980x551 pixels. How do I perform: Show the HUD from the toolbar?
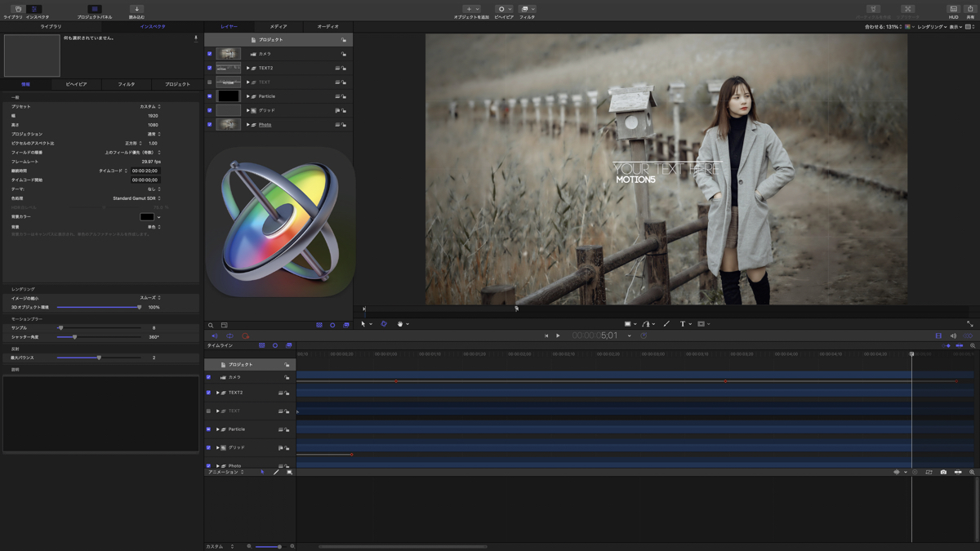coord(953,9)
